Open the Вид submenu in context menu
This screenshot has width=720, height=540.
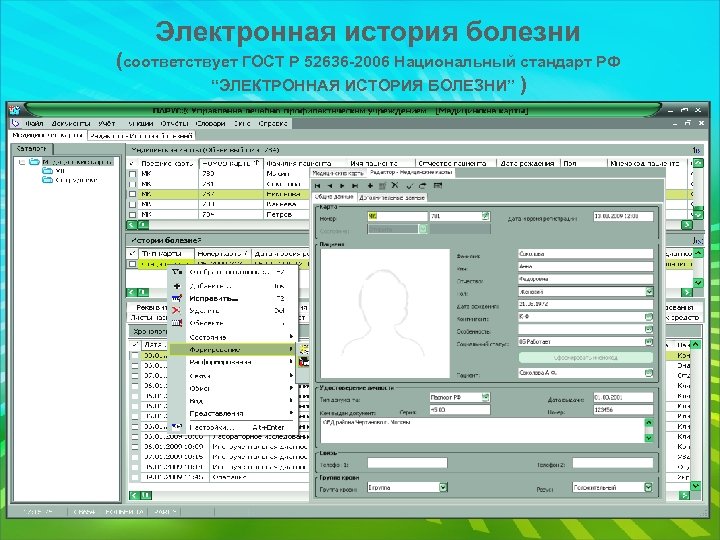(x=232, y=401)
